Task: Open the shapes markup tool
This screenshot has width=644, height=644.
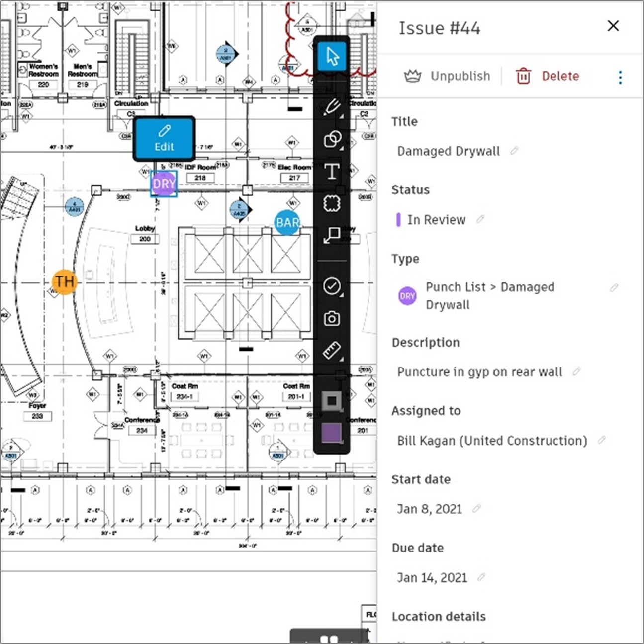Action: tap(331, 140)
